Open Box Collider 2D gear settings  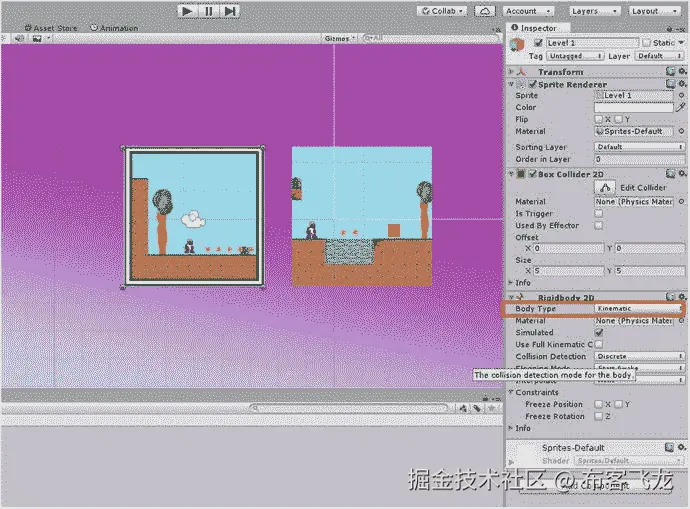pyautogui.click(x=682, y=174)
